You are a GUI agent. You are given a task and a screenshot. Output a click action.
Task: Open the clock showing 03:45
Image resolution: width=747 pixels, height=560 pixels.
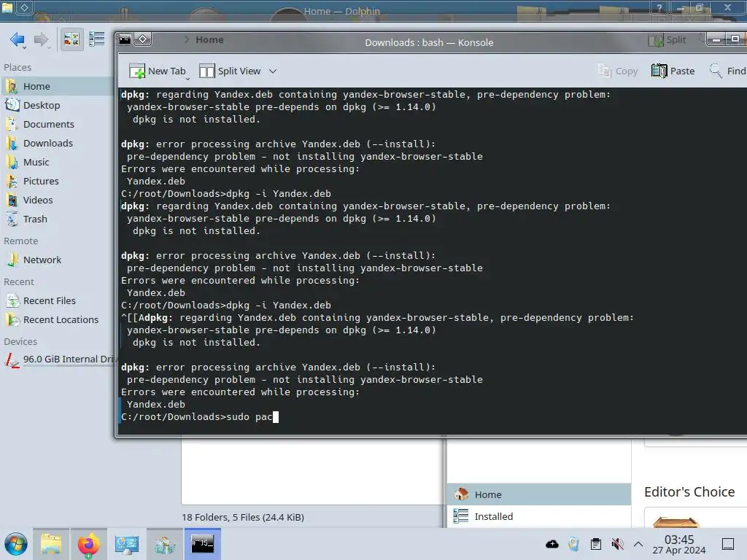pos(679,544)
